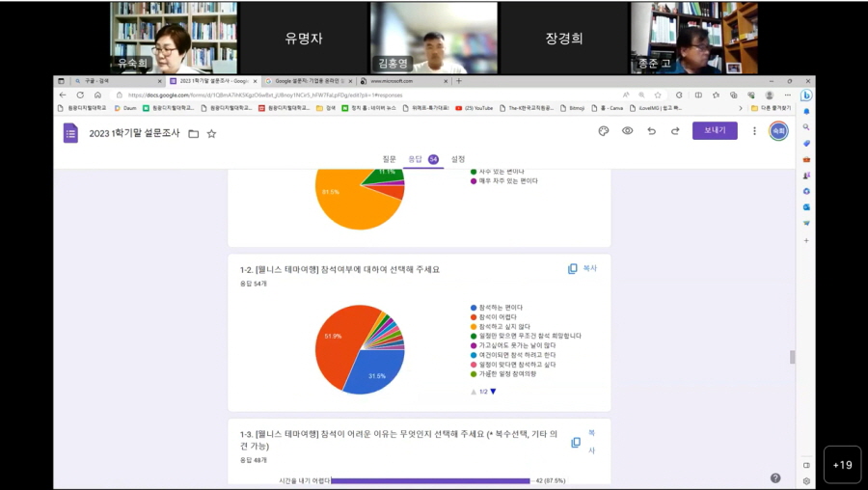
Task: Open Edge split screen icon
Action: pos(698,95)
